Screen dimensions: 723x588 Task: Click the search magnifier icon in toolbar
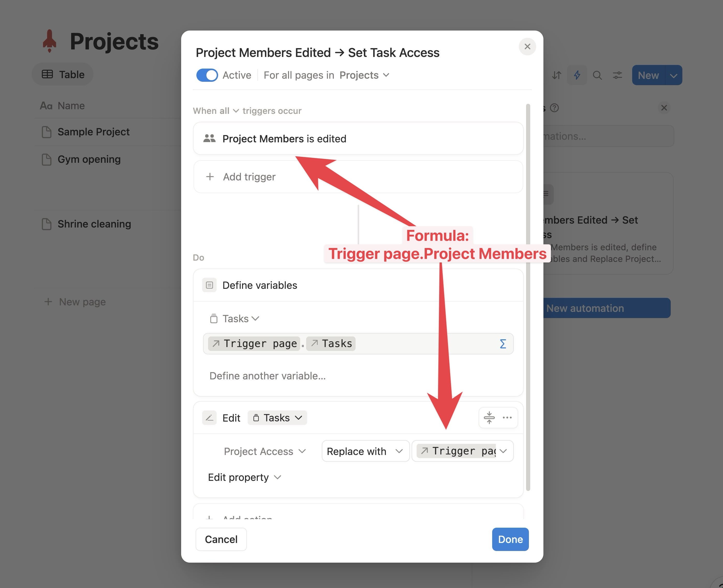(597, 75)
